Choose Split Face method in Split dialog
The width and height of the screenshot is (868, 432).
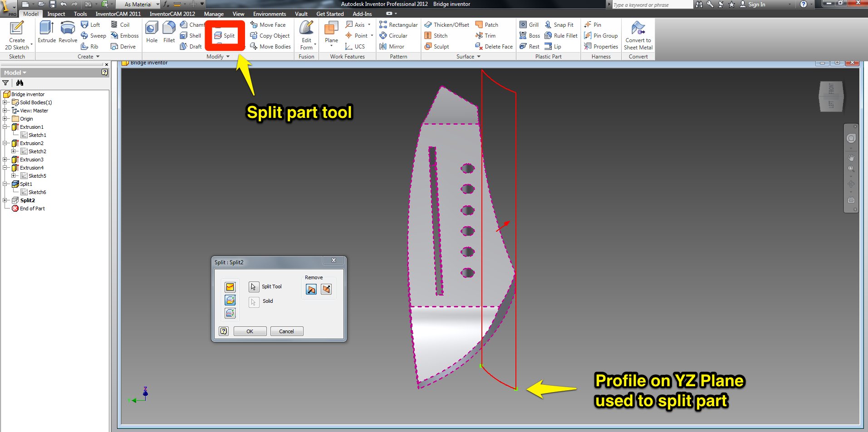(230, 287)
